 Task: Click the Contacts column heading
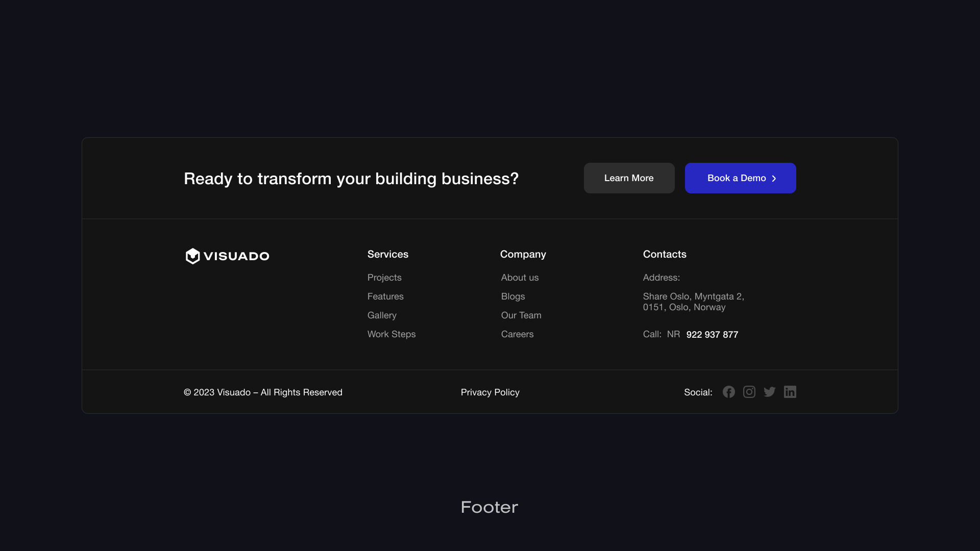coord(665,254)
